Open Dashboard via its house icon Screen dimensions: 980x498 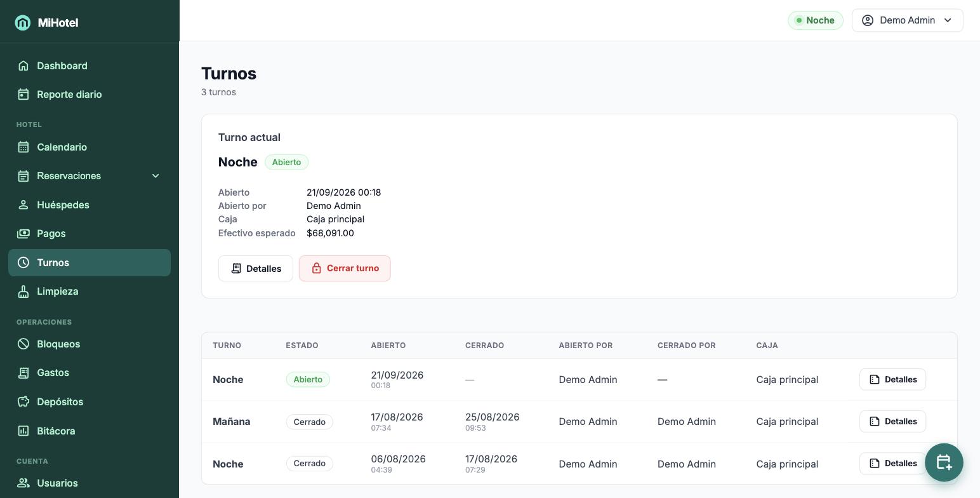click(23, 66)
